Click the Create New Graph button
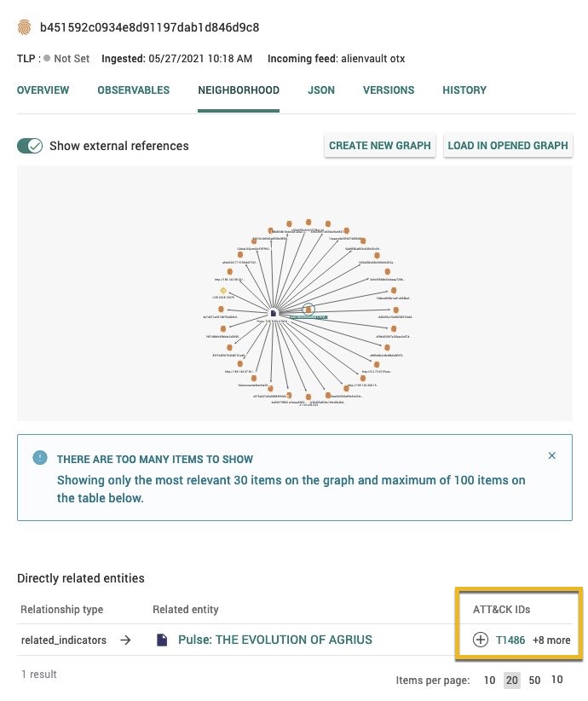The width and height of the screenshot is (588, 701). coord(380,146)
